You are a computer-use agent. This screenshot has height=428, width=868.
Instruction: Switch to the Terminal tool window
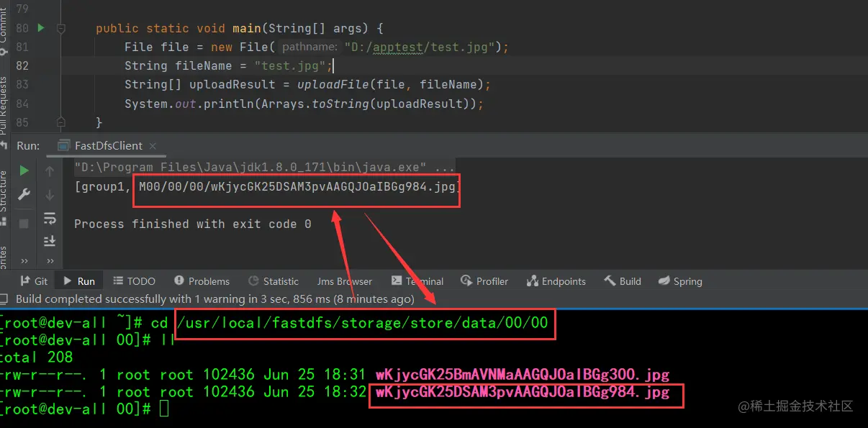(417, 281)
